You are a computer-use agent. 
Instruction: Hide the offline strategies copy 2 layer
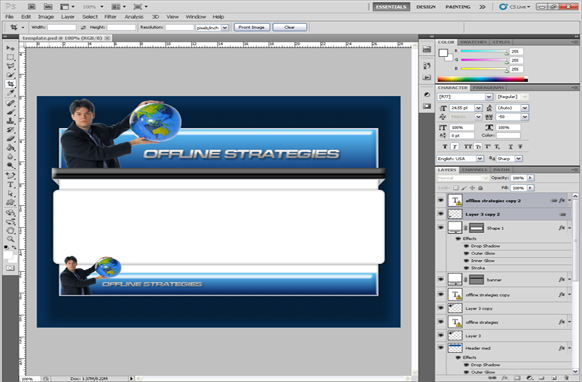[441, 200]
